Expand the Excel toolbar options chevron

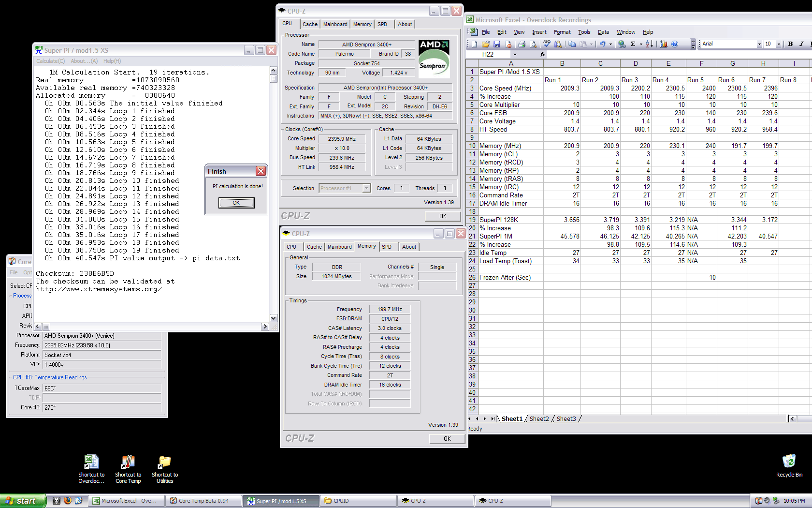pos(693,44)
